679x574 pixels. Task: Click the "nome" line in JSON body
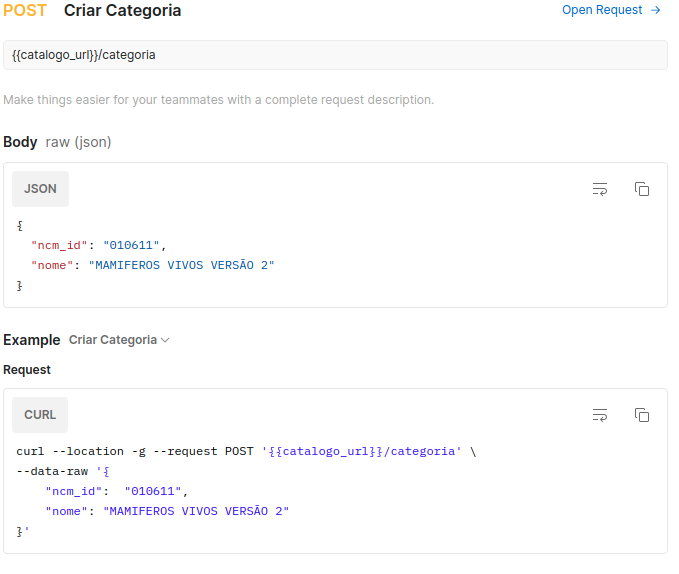tap(152, 265)
